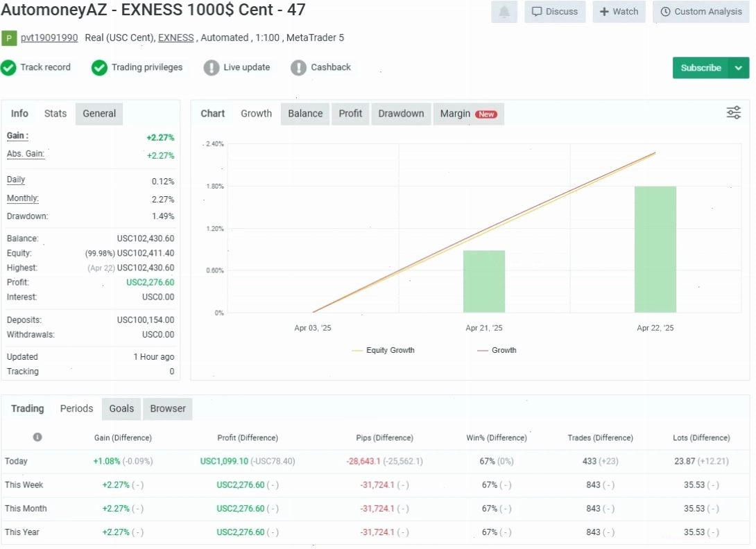Click the Profit value USC2,276.60 in Info panel

[151, 282]
